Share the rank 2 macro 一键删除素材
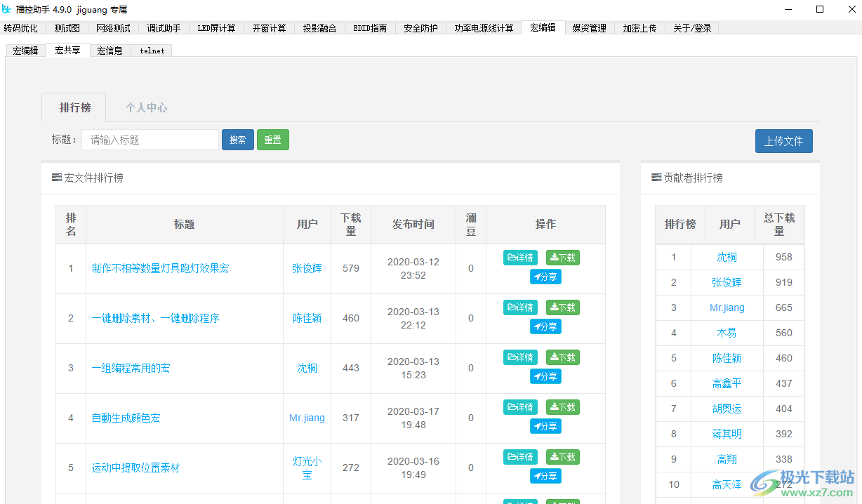The width and height of the screenshot is (862, 504). click(545, 326)
